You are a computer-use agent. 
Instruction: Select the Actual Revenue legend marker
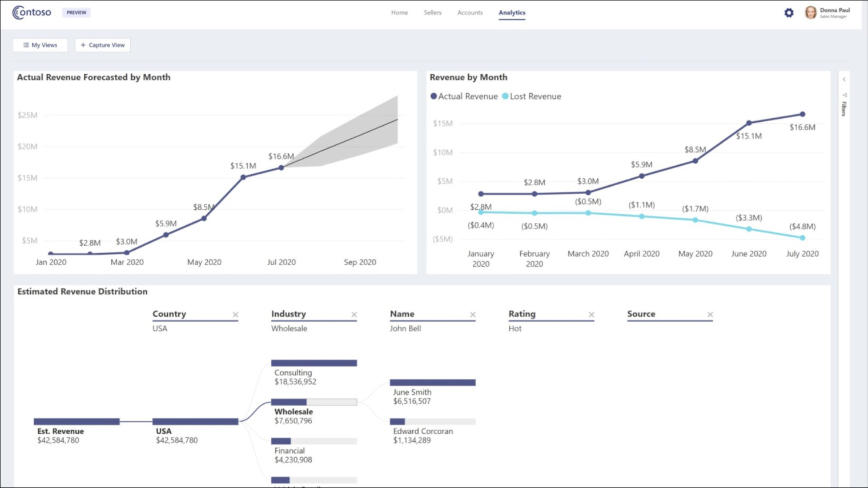433,96
